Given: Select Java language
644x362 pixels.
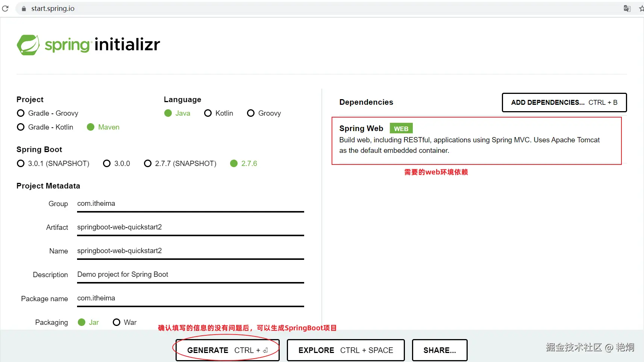Looking at the screenshot, I should [x=177, y=113].
